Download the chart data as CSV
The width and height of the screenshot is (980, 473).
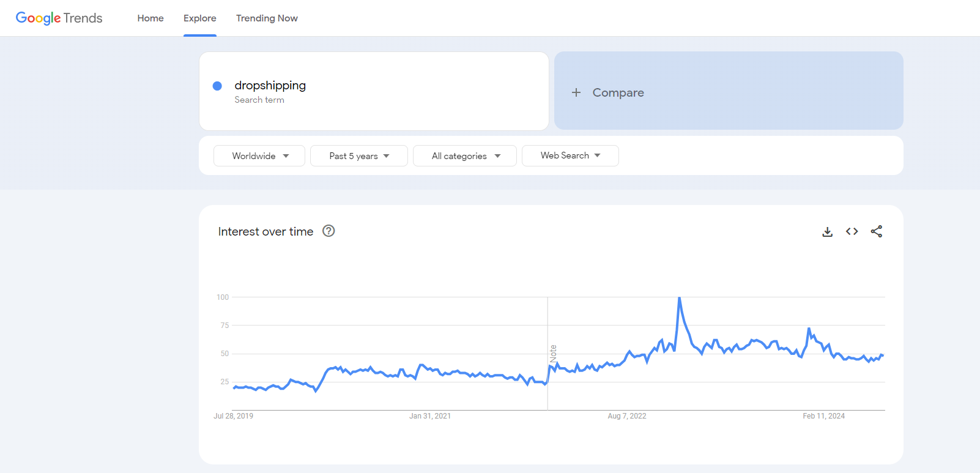pos(827,231)
